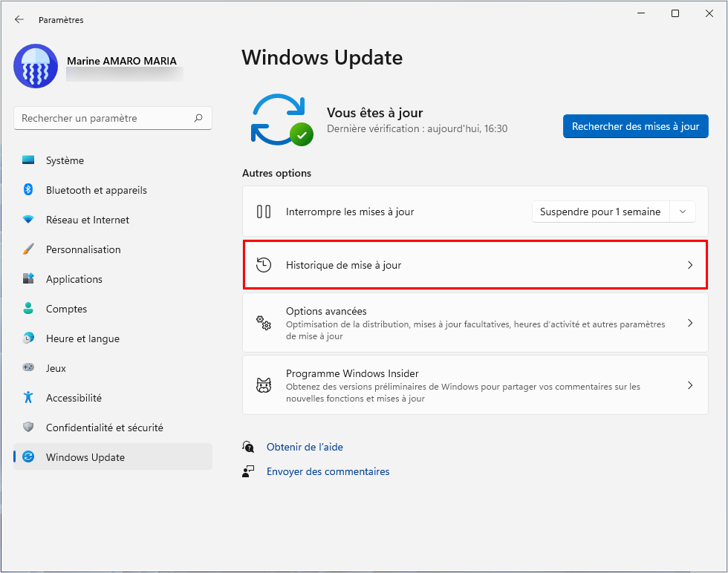728x573 pixels.
Task: Go to Bluetooth et appareils
Action: click(x=113, y=190)
